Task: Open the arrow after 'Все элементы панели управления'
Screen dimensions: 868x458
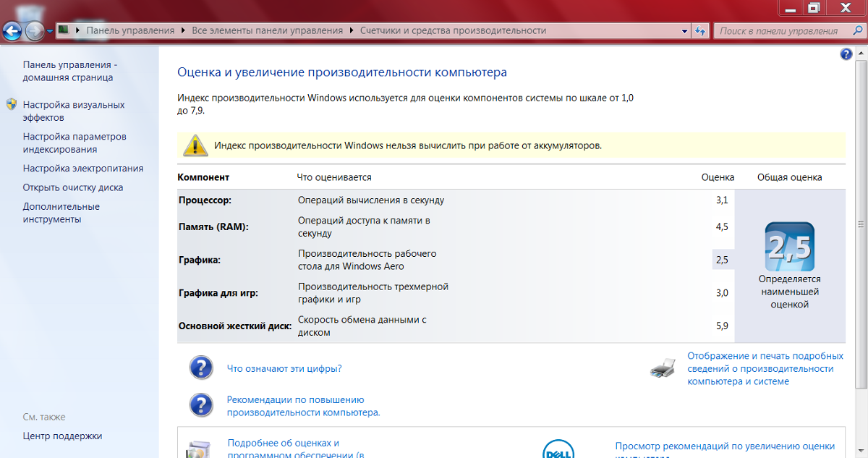Action: tap(352, 30)
